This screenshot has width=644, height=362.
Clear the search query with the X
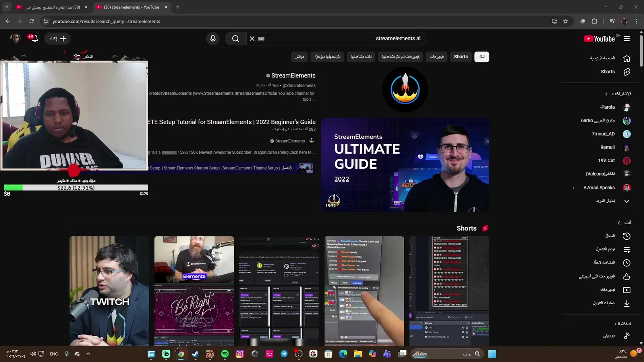[252, 38]
